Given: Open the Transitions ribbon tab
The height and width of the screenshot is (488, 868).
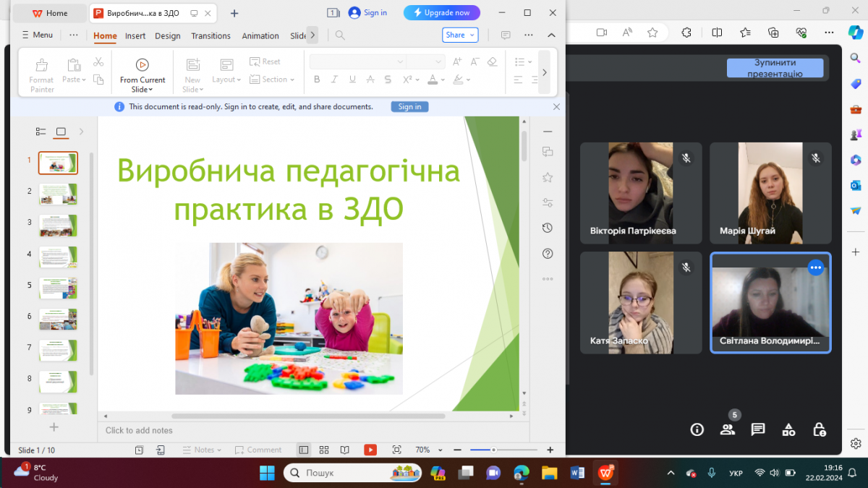Looking at the screenshot, I should [210, 35].
